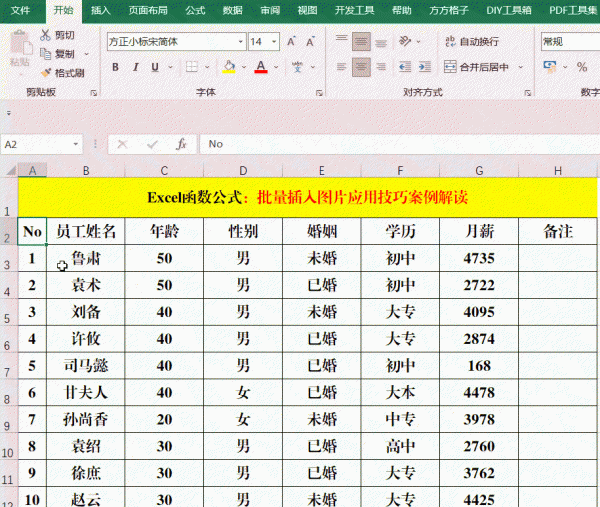
Task: Click the formula bar Cancel X icon
Action: (x=122, y=144)
